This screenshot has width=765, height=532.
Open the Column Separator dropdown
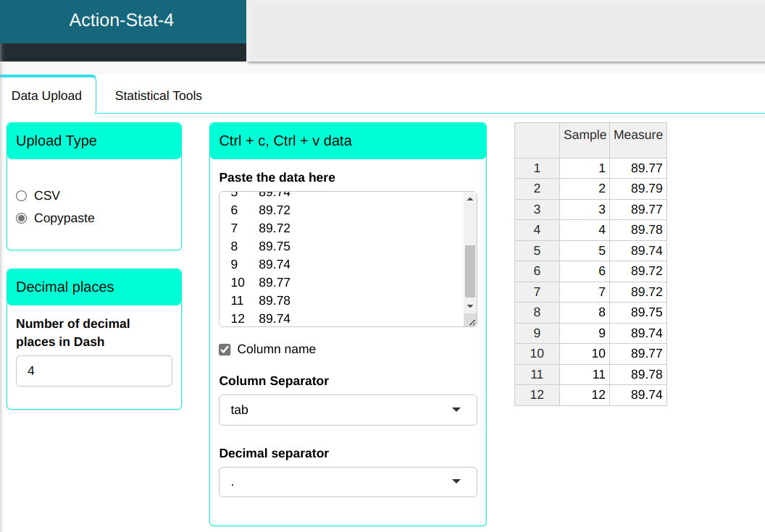(348, 410)
